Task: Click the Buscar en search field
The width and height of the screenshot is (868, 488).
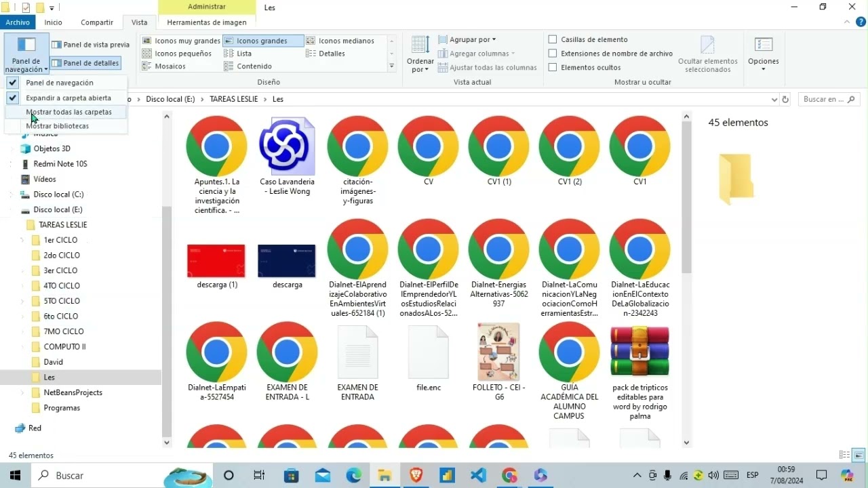Action: coord(829,100)
